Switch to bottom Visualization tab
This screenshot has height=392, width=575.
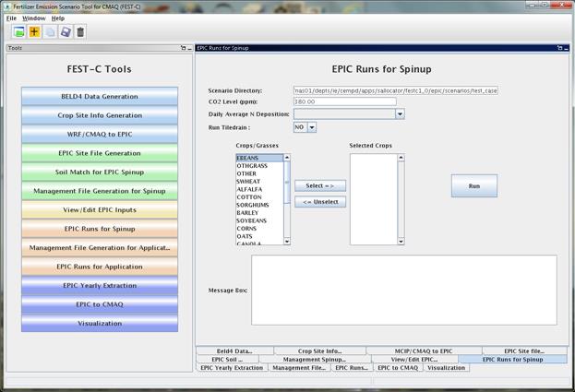[447, 368]
